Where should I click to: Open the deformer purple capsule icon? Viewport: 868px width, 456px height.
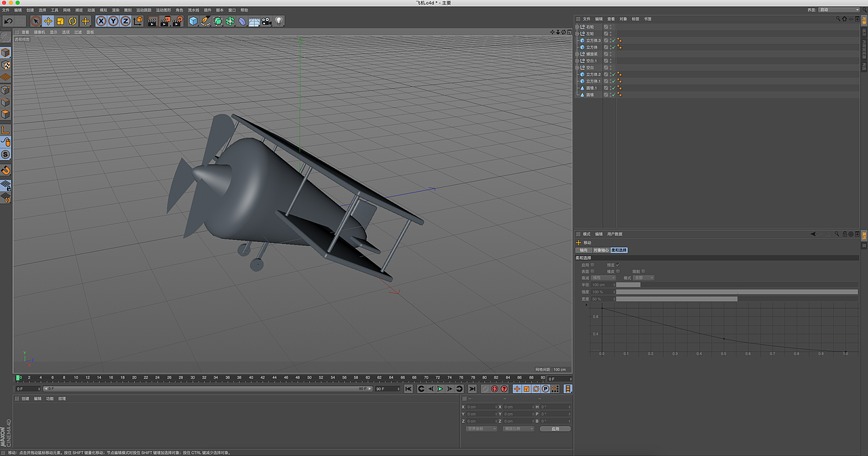(x=242, y=21)
